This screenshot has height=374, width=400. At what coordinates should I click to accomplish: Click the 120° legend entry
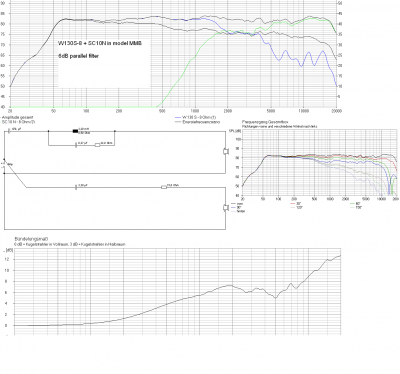[296, 207]
